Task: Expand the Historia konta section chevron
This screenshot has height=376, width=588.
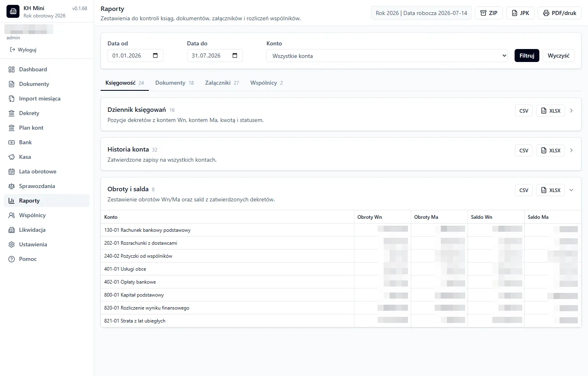Action: pyautogui.click(x=571, y=150)
